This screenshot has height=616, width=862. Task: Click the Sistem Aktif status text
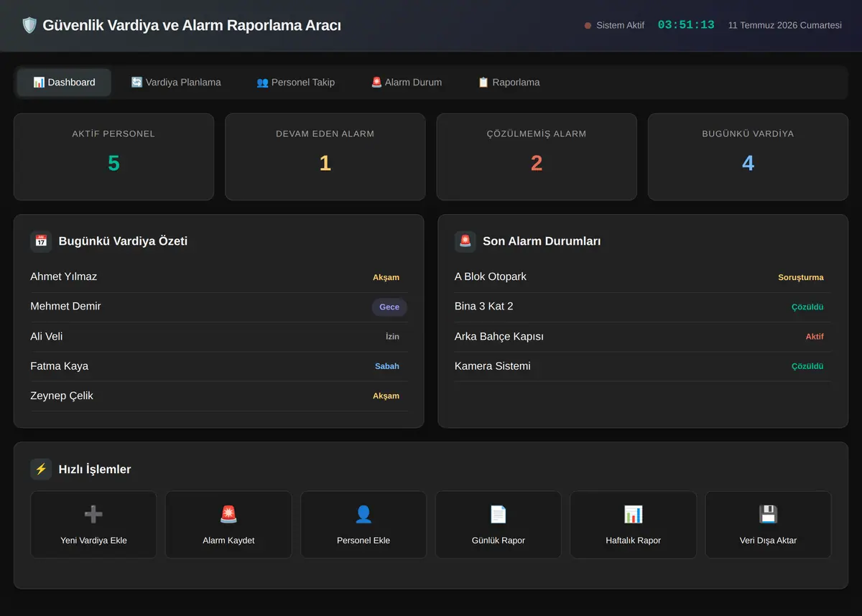pos(620,25)
